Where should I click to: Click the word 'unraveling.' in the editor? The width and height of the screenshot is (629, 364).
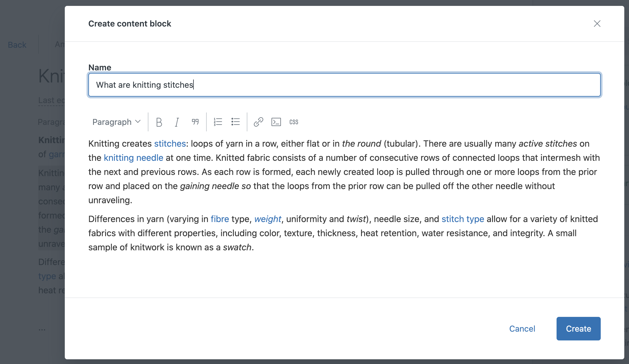110,200
